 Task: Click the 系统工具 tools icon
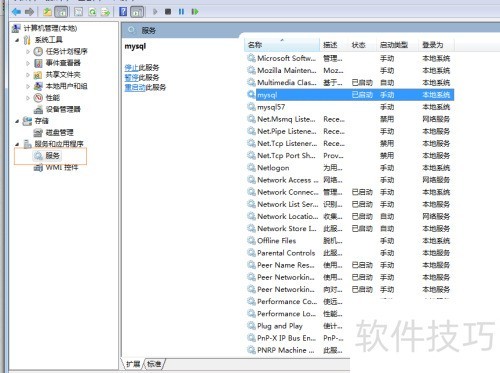[x=27, y=40]
